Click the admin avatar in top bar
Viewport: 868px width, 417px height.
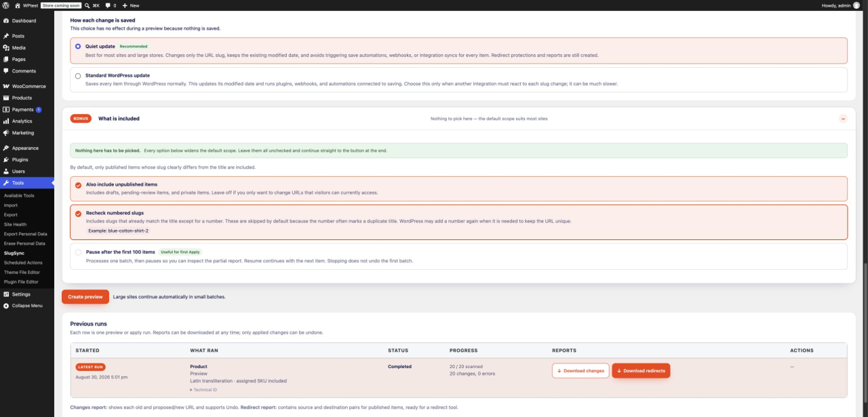pyautogui.click(x=856, y=5)
